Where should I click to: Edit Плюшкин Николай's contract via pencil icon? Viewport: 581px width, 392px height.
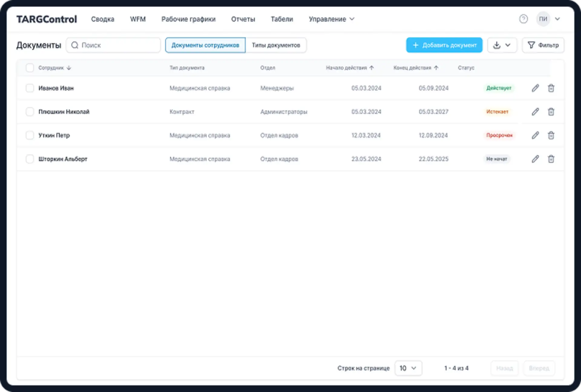click(535, 112)
